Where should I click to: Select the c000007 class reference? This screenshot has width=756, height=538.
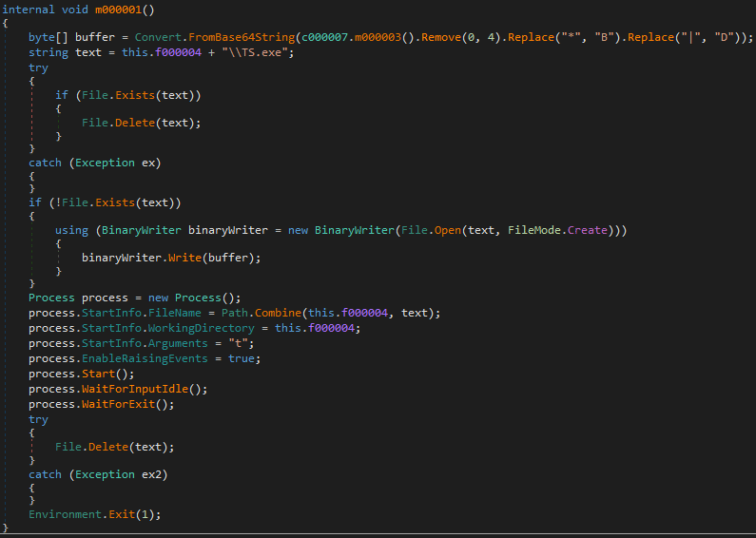point(324,37)
